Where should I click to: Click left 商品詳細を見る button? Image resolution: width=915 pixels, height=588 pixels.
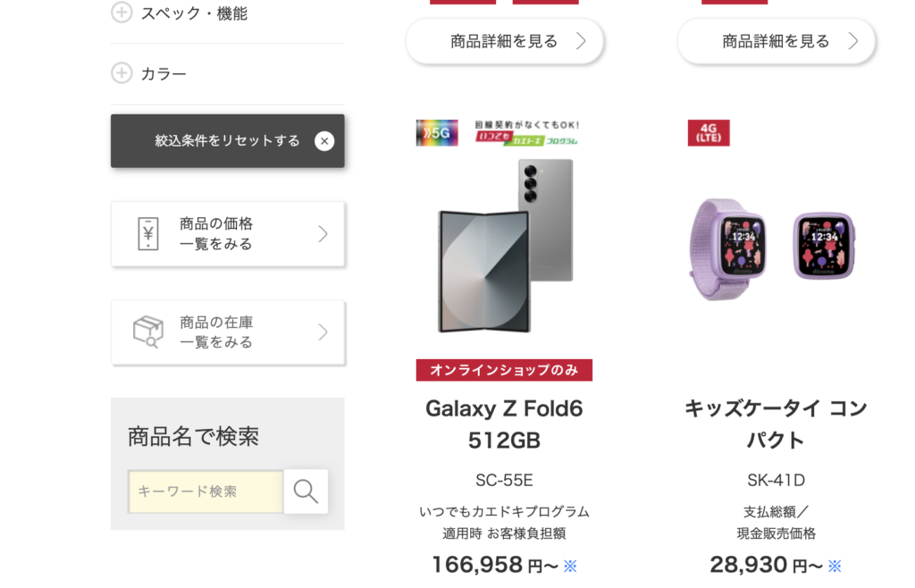click(x=505, y=41)
